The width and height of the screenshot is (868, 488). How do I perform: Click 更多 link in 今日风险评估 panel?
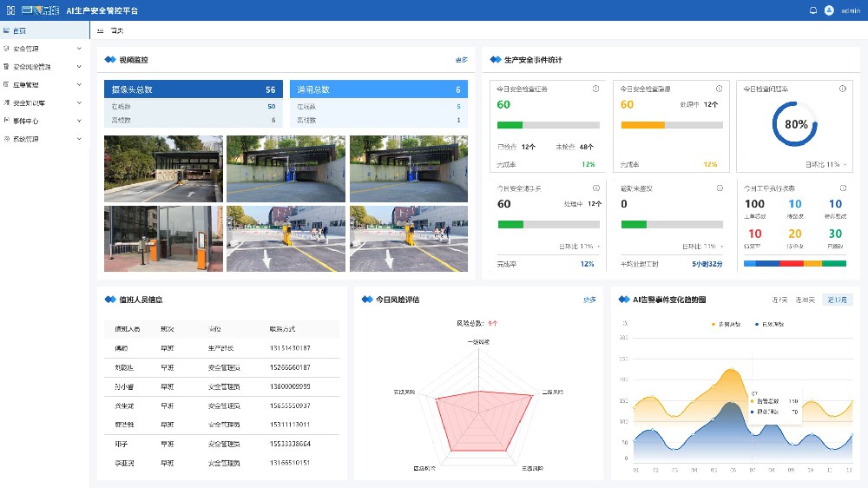pos(589,300)
